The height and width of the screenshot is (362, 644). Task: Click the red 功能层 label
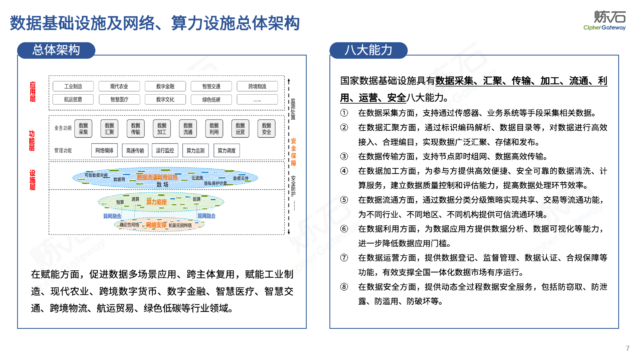click(x=32, y=141)
